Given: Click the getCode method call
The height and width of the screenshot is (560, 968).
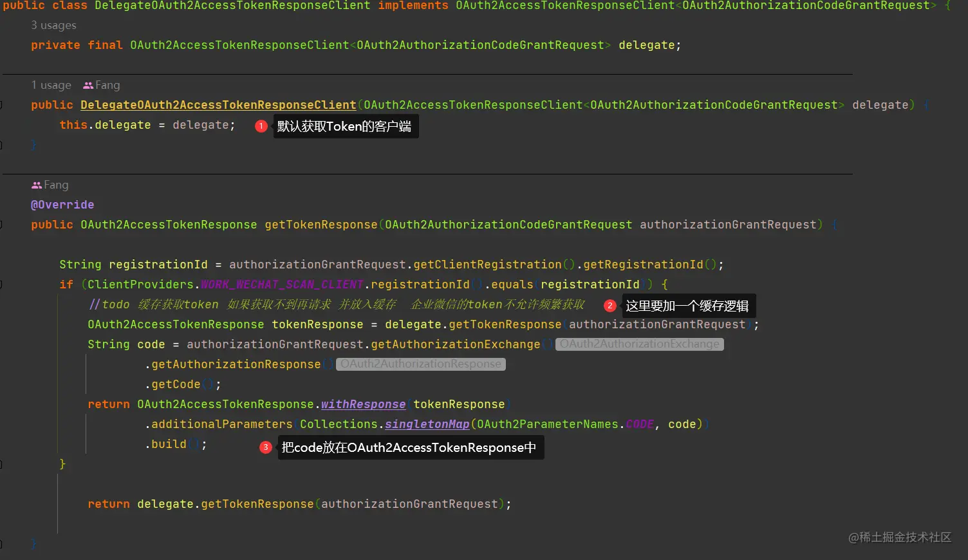Looking at the screenshot, I should (x=176, y=384).
